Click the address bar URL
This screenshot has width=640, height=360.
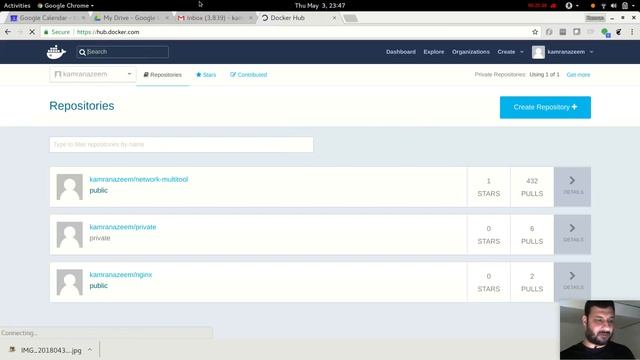coord(108,32)
